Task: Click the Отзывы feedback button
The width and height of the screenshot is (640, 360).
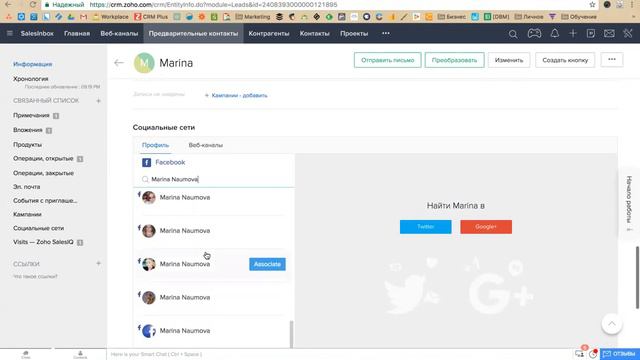Action: point(619,353)
